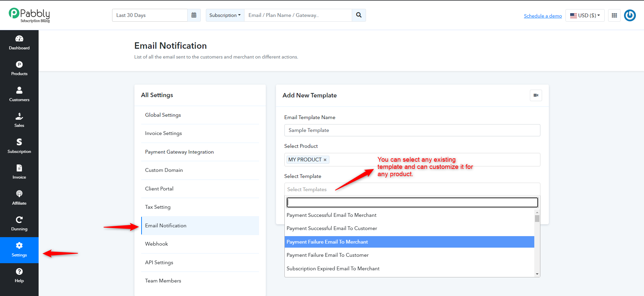Image resolution: width=644 pixels, height=296 pixels.
Task: Remove MY PRODUCT tag with the x
Action: (325, 160)
